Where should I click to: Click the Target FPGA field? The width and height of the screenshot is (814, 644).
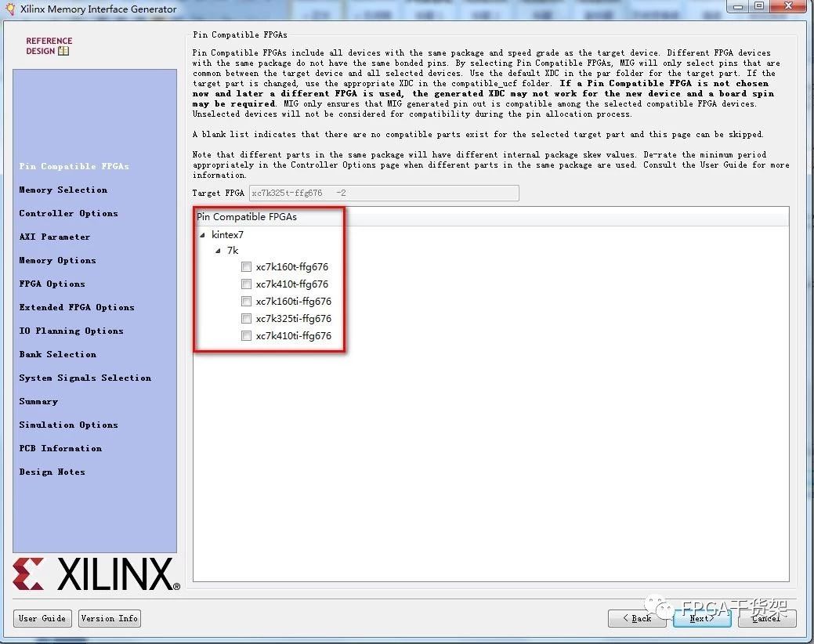point(384,193)
